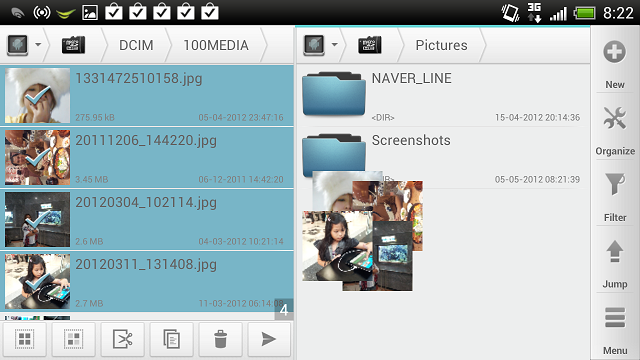The height and width of the screenshot is (360, 640).
Task: Tap the Invert Selection icon
Action: [x=73, y=339]
